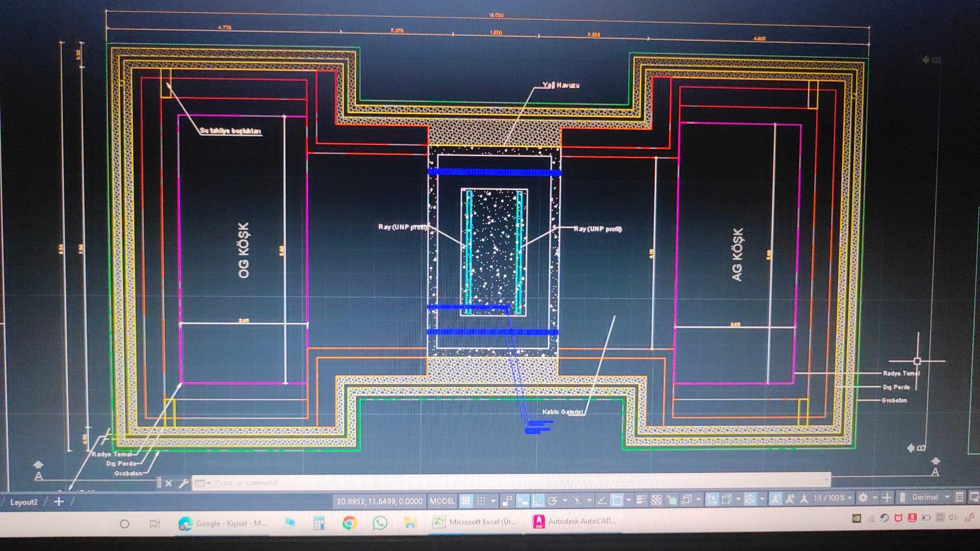Click the command line wrench icon
This screenshot has width=980, height=551.
point(183,483)
